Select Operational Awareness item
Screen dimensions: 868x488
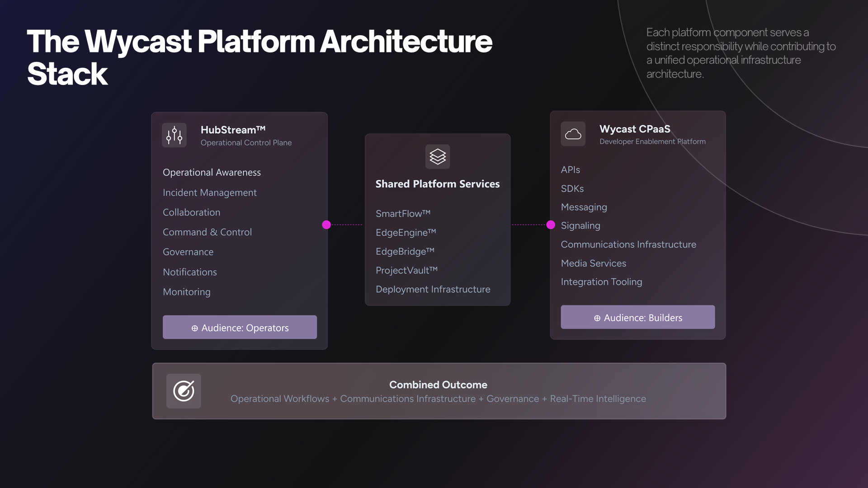tap(212, 173)
